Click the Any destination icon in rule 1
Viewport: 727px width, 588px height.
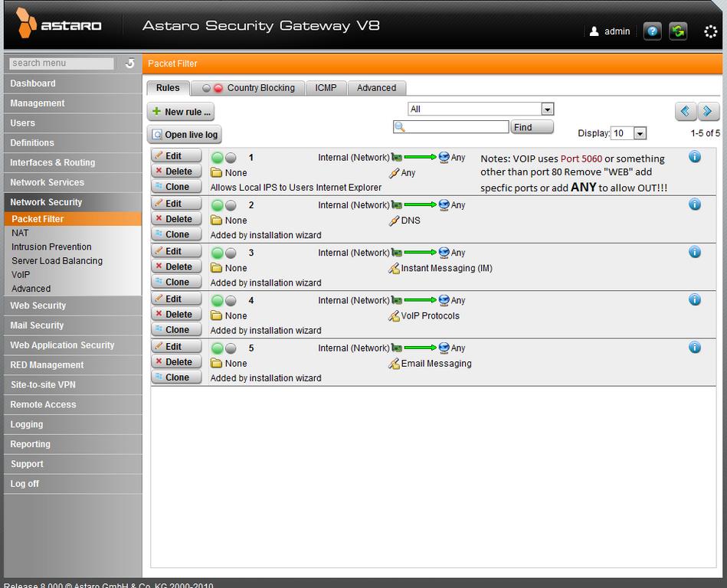(x=444, y=157)
